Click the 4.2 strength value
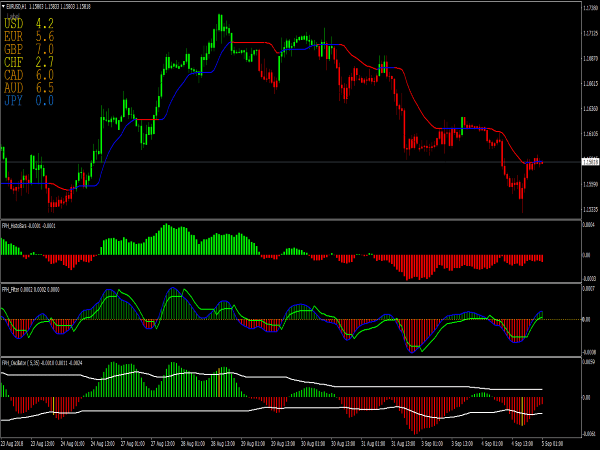Screen dimensions: 600x450 (x=45, y=24)
